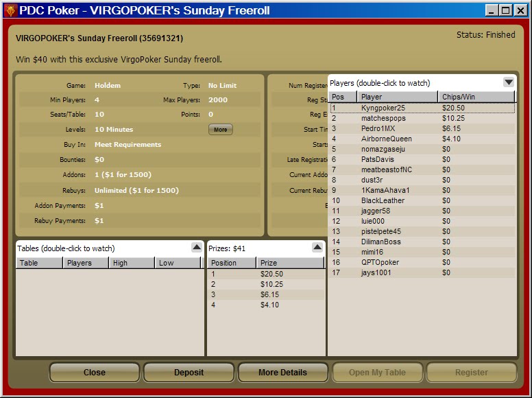Click the 1 ($1 for 1500) addons value
This screenshot has width=532, height=398.
click(123, 175)
